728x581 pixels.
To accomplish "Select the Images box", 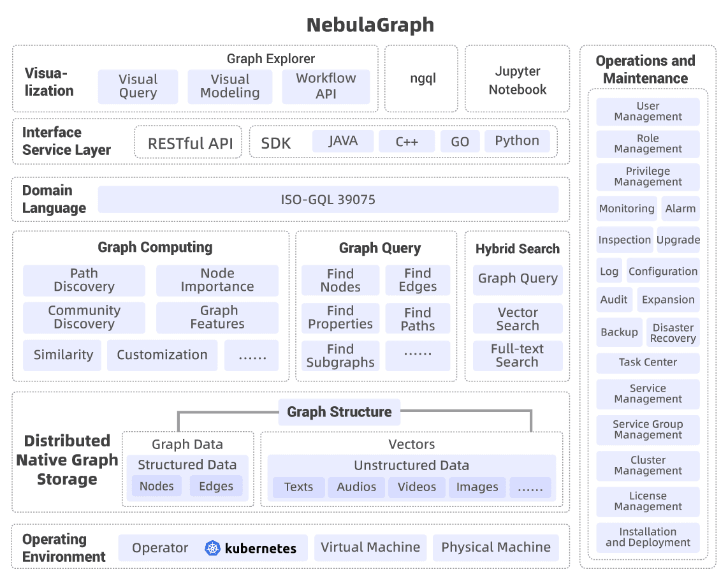I will (477, 487).
